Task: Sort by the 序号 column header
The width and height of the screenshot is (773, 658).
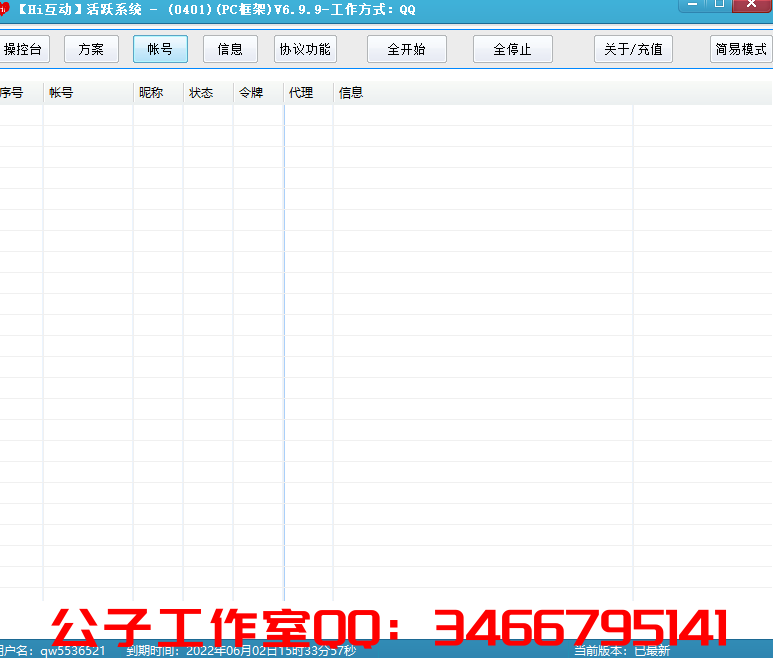Action: [x=21, y=93]
